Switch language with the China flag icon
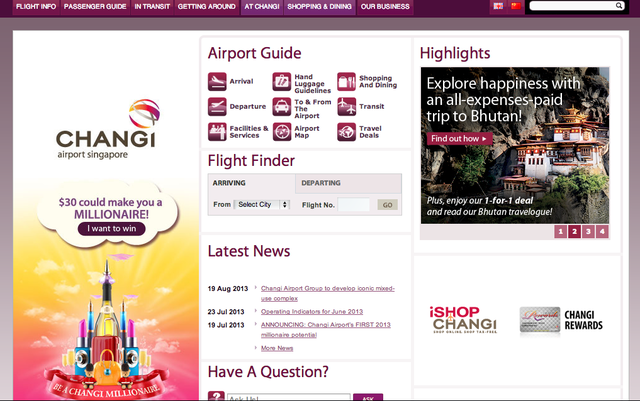Image resolution: width=640 pixels, height=401 pixels. pyautogui.click(x=516, y=6)
